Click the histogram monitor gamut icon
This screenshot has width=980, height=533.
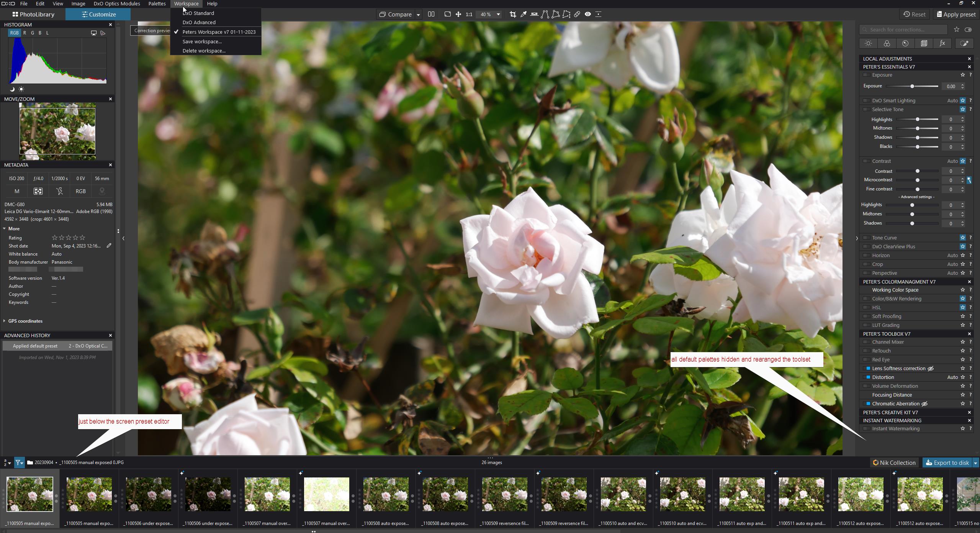(93, 33)
